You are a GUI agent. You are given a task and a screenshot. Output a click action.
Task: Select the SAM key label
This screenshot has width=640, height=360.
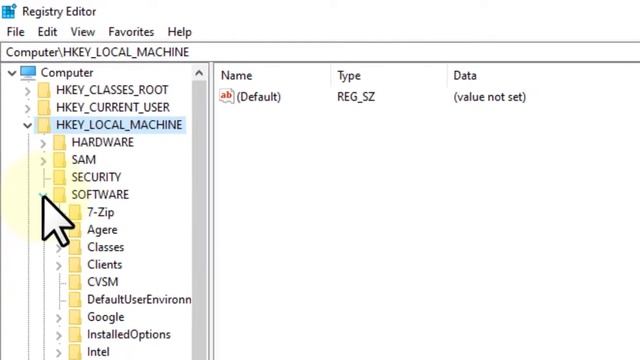pyautogui.click(x=84, y=160)
